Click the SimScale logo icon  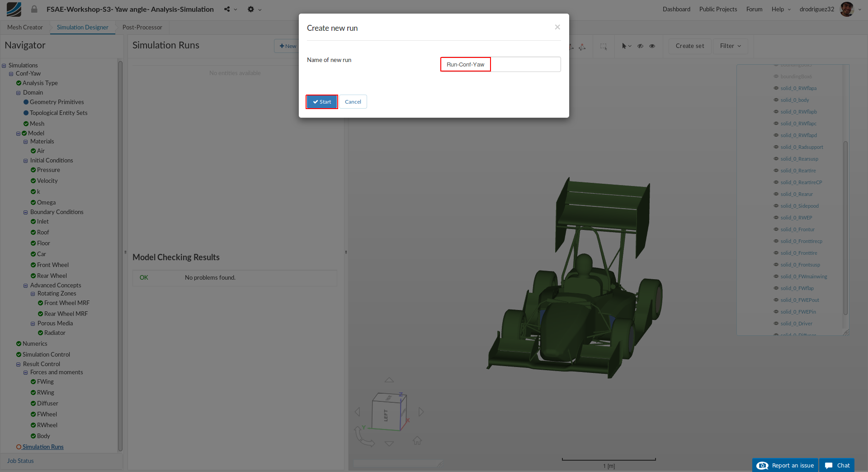[14, 9]
